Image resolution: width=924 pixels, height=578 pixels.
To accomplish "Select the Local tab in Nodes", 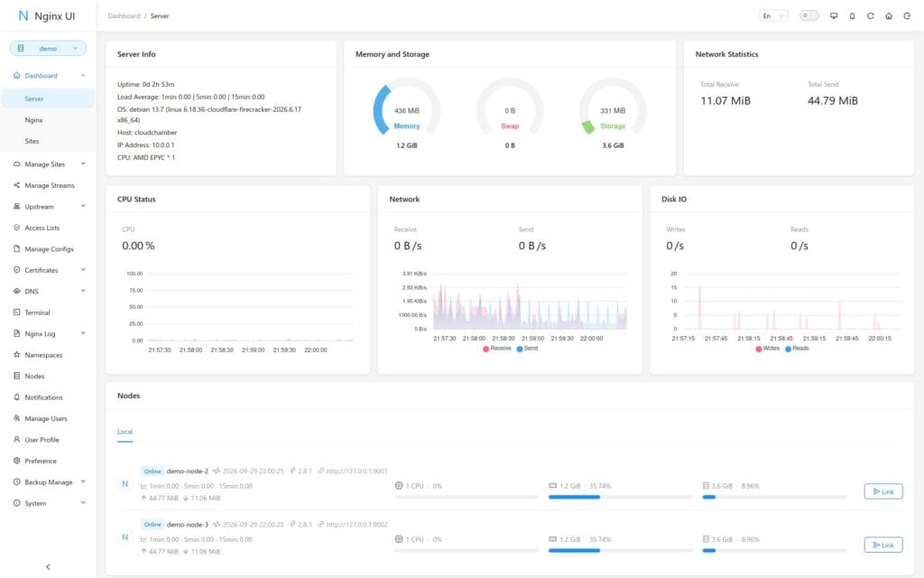I will [125, 432].
